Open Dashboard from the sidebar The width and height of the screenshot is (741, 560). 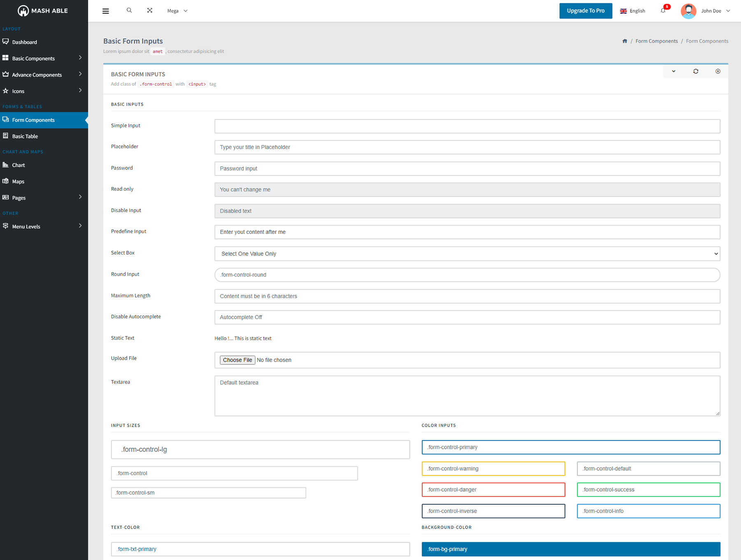pyautogui.click(x=25, y=42)
